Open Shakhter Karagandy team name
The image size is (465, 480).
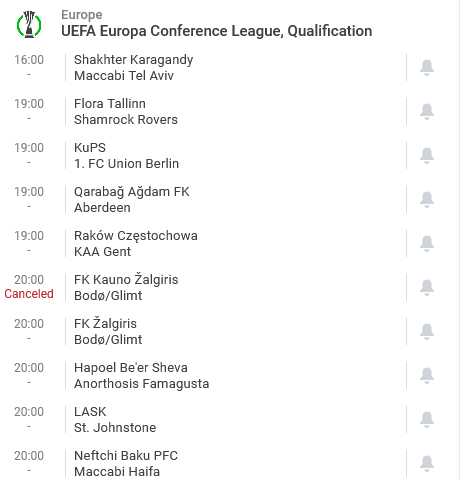click(133, 60)
